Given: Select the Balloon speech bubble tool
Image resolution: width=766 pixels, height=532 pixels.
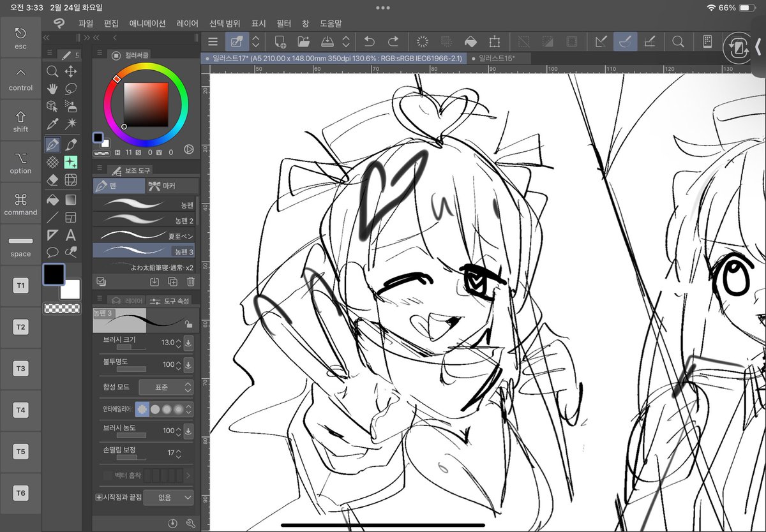Looking at the screenshot, I should (x=53, y=252).
